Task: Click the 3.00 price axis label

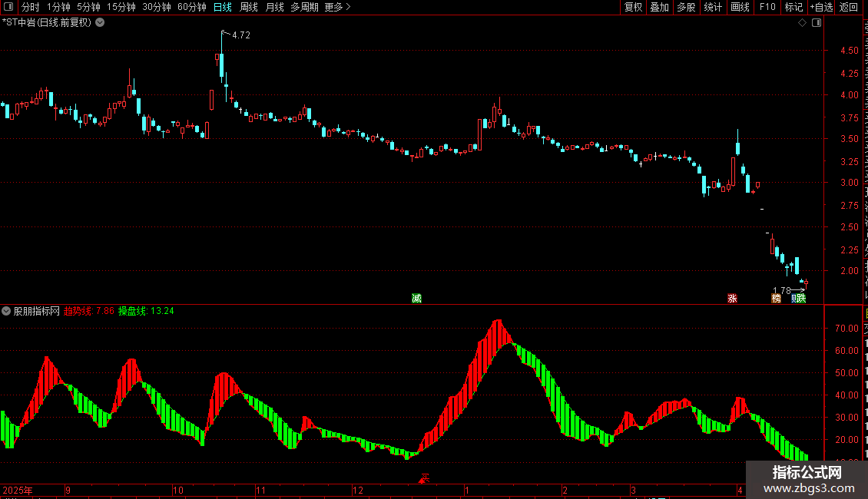Action: tap(849, 183)
